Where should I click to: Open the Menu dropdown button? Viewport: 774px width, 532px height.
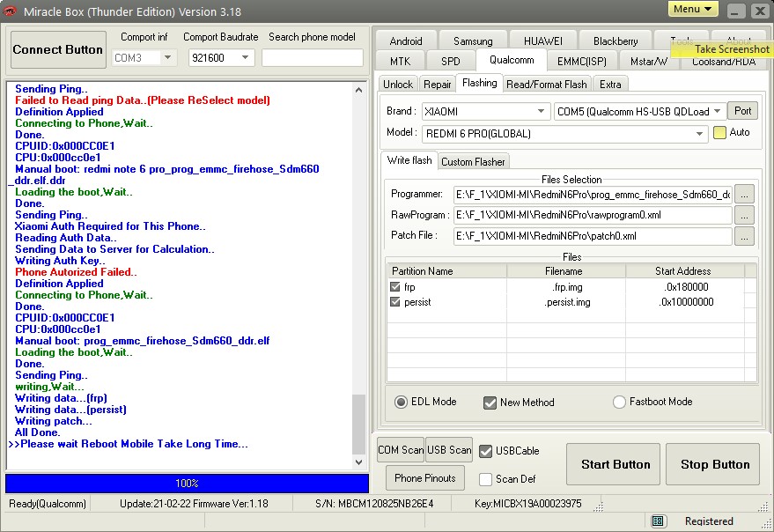pyautogui.click(x=693, y=9)
